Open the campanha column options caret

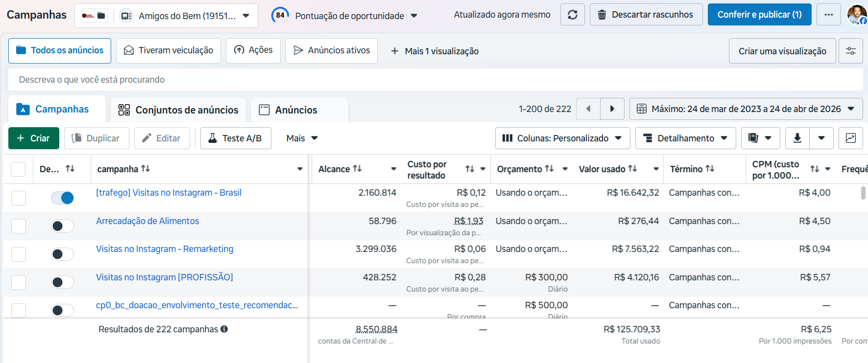(x=300, y=169)
